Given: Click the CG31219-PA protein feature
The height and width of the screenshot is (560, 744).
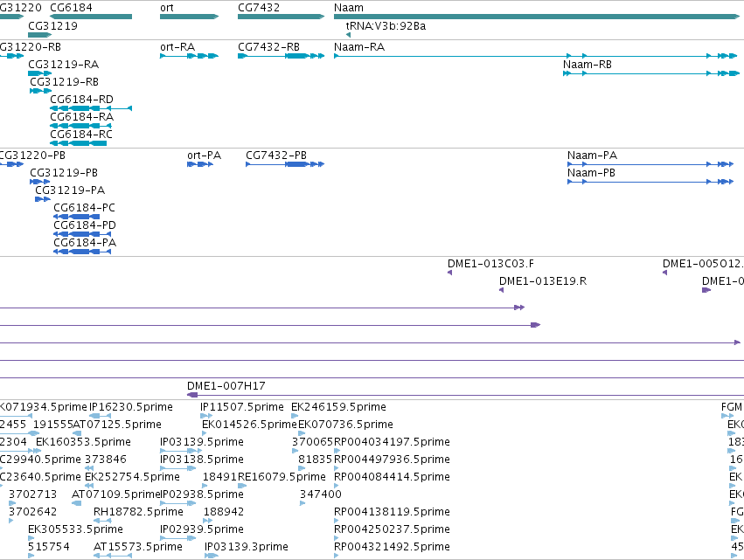Looking at the screenshot, I should pos(43,199).
